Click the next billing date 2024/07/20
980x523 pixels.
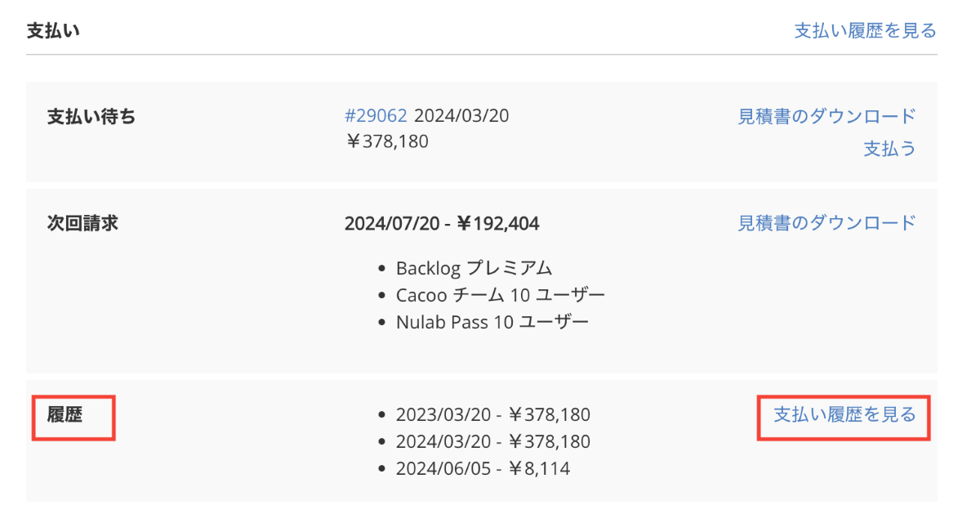tap(391, 223)
